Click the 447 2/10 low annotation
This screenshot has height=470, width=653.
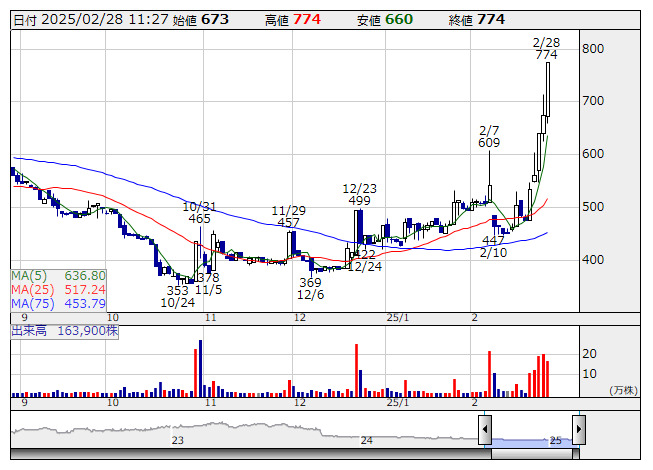pyautogui.click(x=493, y=246)
